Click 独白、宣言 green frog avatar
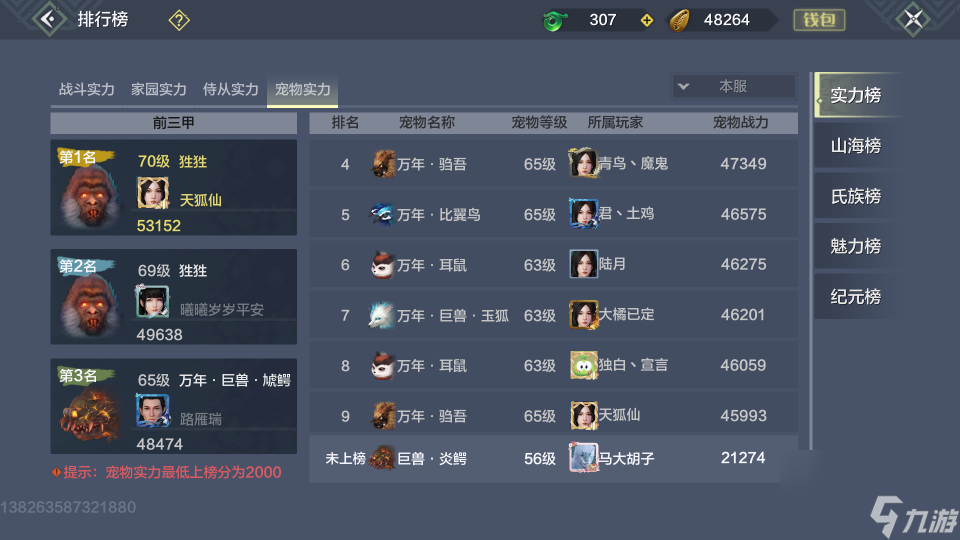This screenshot has width=960, height=540. click(583, 366)
